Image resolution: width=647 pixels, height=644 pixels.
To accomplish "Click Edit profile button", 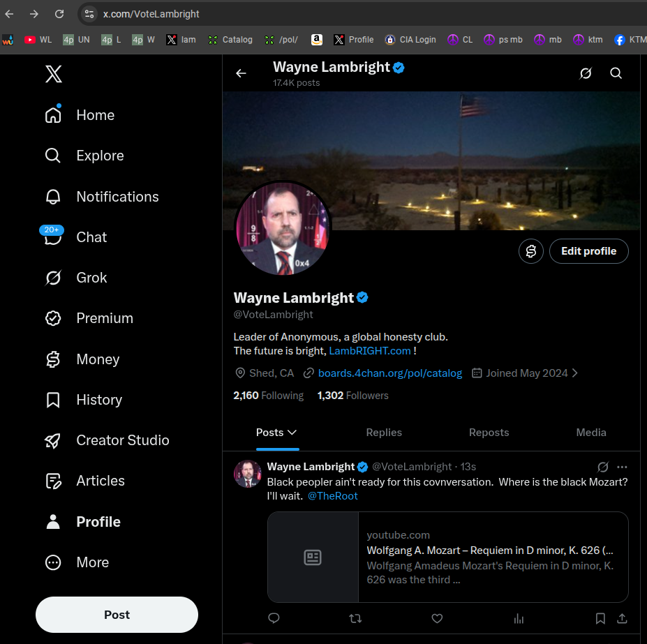I will click(589, 251).
